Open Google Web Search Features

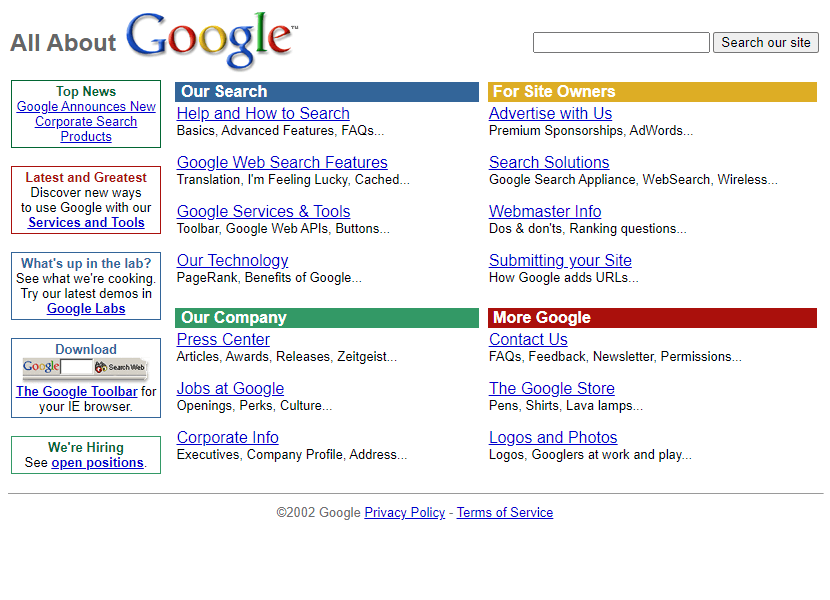pyautogui.click(x=282, y=162)
